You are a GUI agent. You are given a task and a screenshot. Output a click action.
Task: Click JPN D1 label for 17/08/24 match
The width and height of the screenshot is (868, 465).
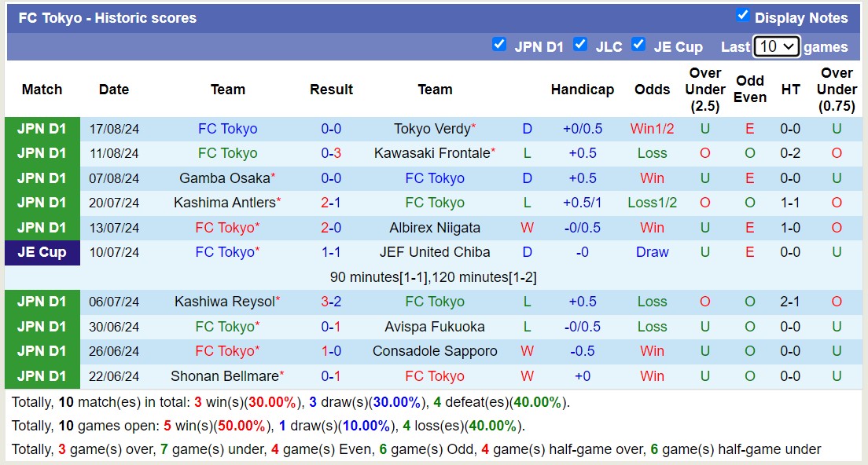pos(42,129)
